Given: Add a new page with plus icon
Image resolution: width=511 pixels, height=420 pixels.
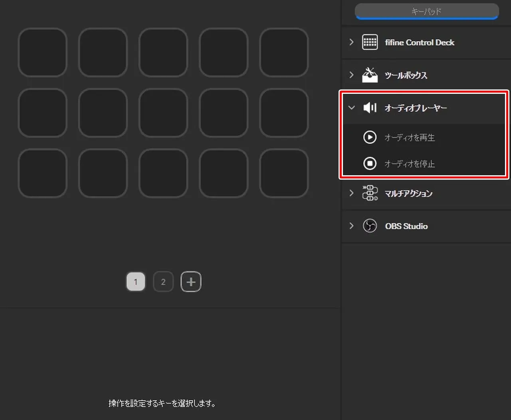Looking at the screenshot, I should [191, 282].
